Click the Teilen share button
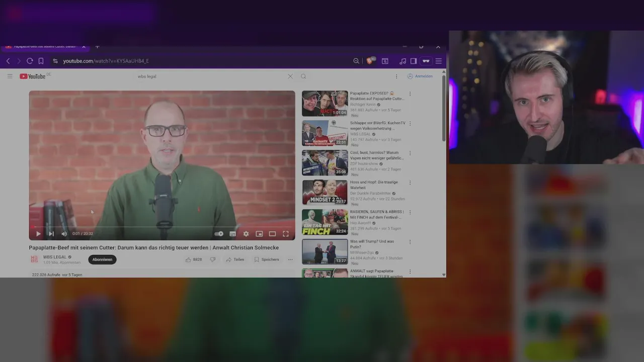Image resolution: width=644 pixels, height=362 pixels. click(x=235, y=259)
